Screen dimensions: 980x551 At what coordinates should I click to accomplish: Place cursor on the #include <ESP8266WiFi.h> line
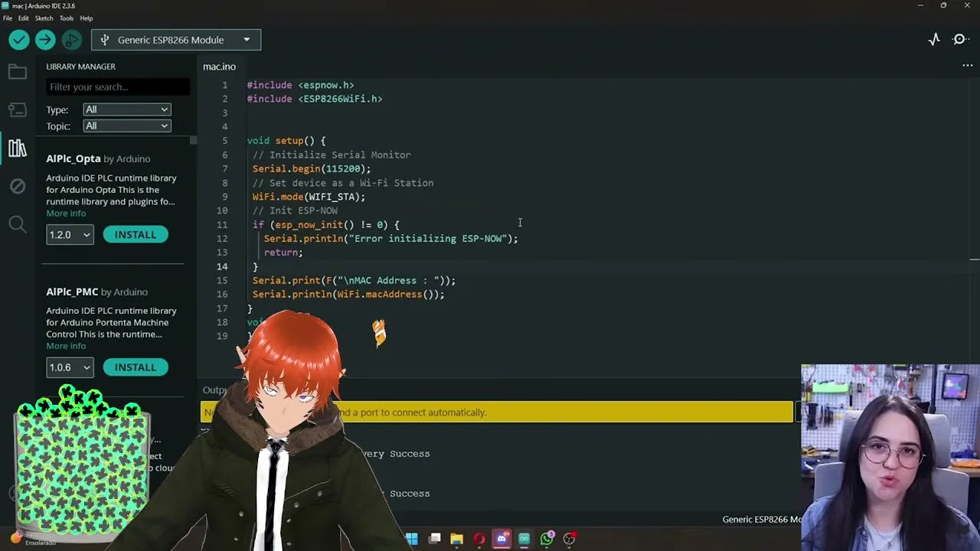pos(315,99)
